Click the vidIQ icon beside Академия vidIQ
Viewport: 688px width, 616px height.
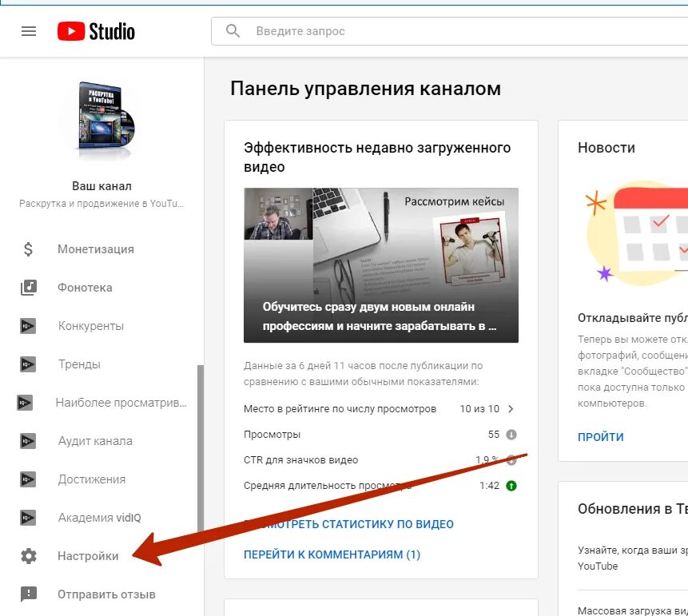pos(28,518)
